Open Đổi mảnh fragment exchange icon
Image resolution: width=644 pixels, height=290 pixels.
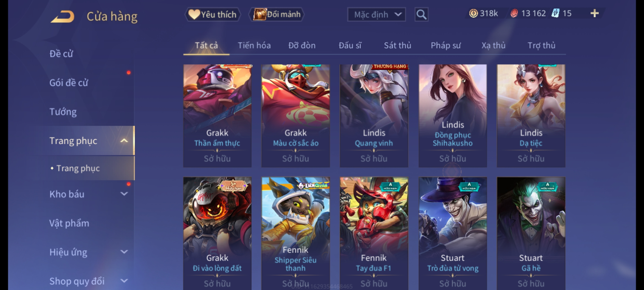click(x=276, y=15)
